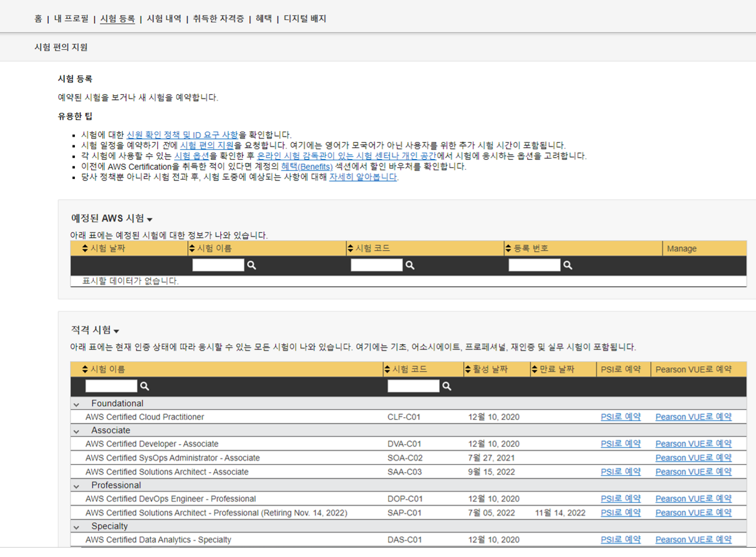Focus 시험 이름 filter field in eligible exams
This screenshot has height=557, width=756.
tap(111, 386)
